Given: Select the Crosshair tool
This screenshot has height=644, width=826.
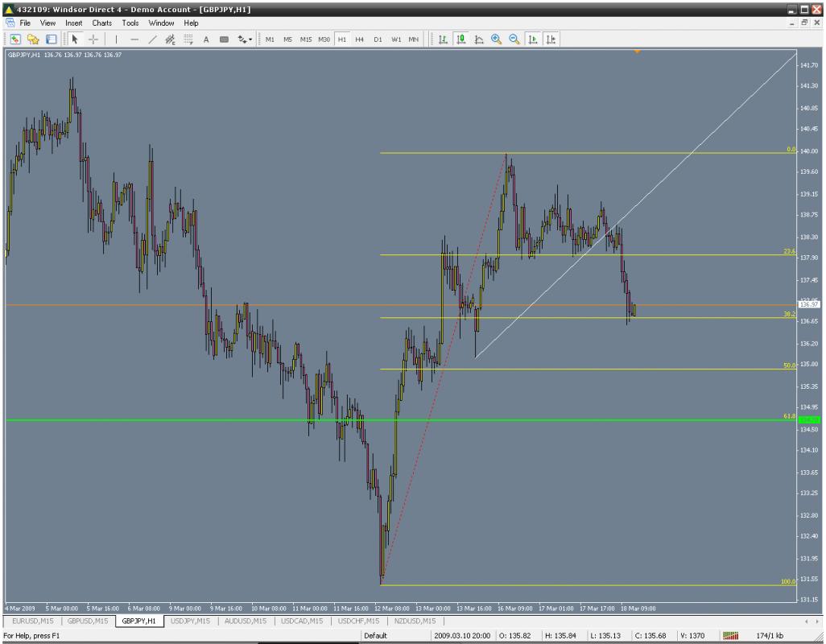Looking at the screenshot, I should coord(93,39).
